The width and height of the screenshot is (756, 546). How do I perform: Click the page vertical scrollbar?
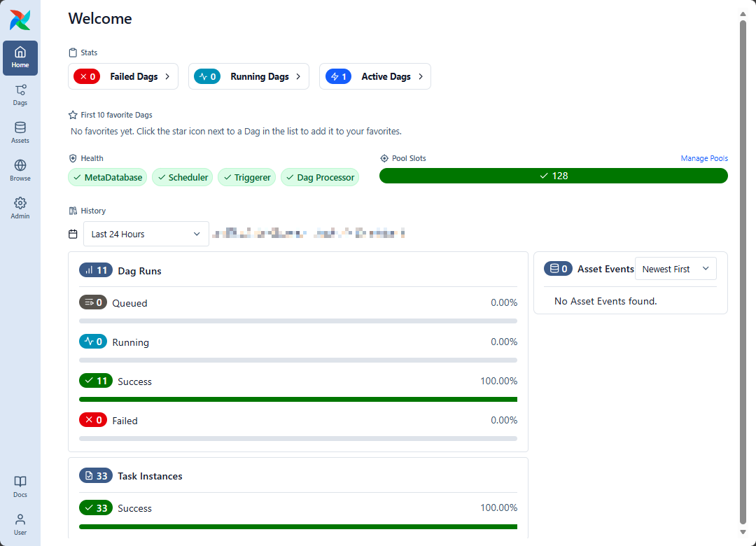[x=743, y=273]
